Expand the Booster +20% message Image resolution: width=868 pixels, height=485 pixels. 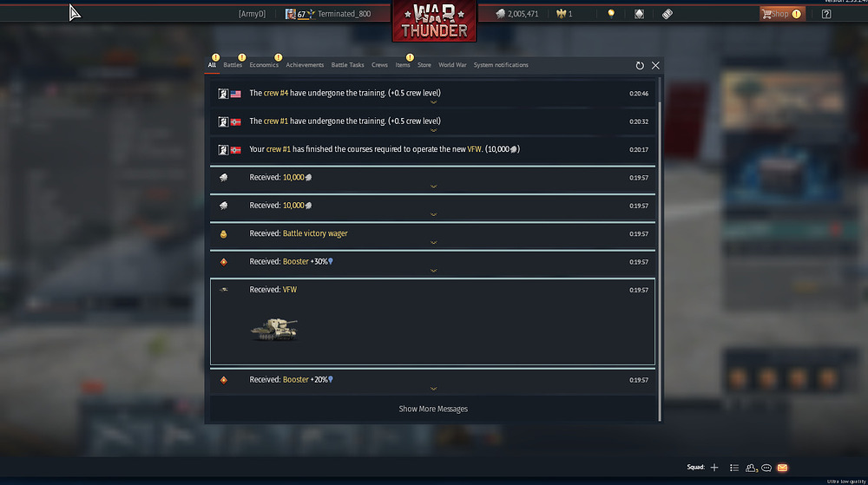pos(433,389)
